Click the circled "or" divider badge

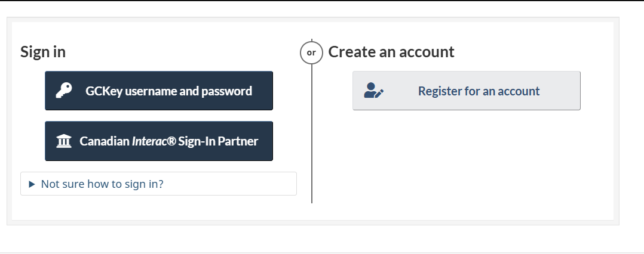pyautogui.click(x=311, y=52)
